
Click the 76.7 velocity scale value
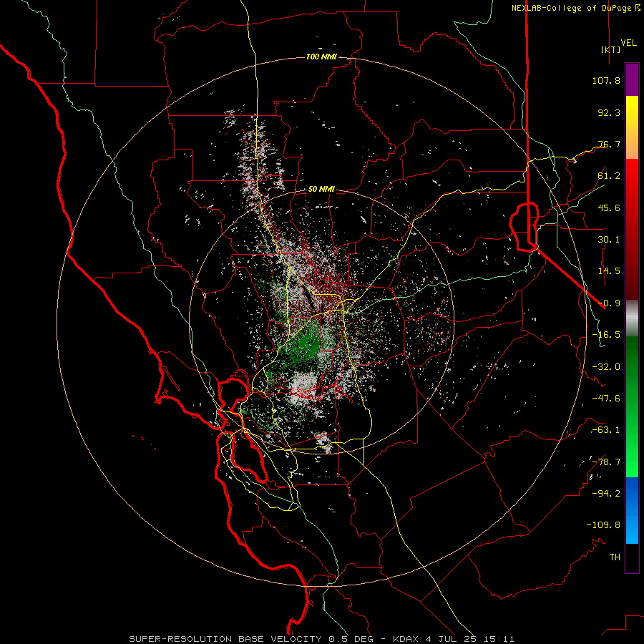pyautogui.click(x=609, y=144)
